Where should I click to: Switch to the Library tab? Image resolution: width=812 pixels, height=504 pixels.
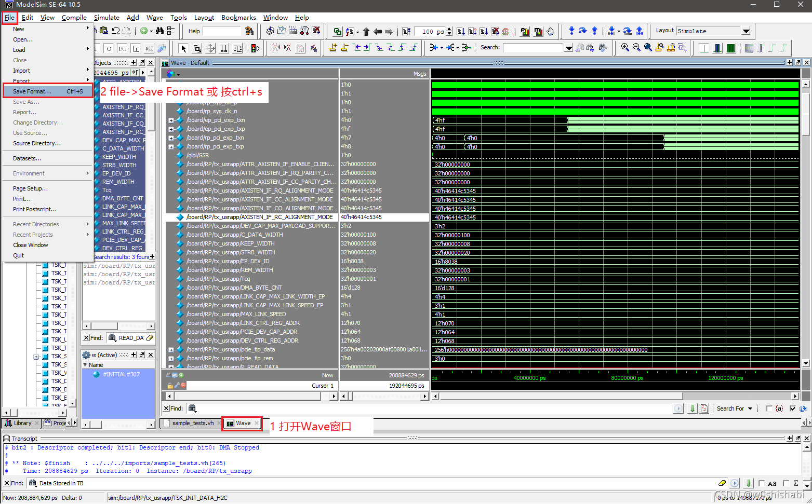[22, 423]
